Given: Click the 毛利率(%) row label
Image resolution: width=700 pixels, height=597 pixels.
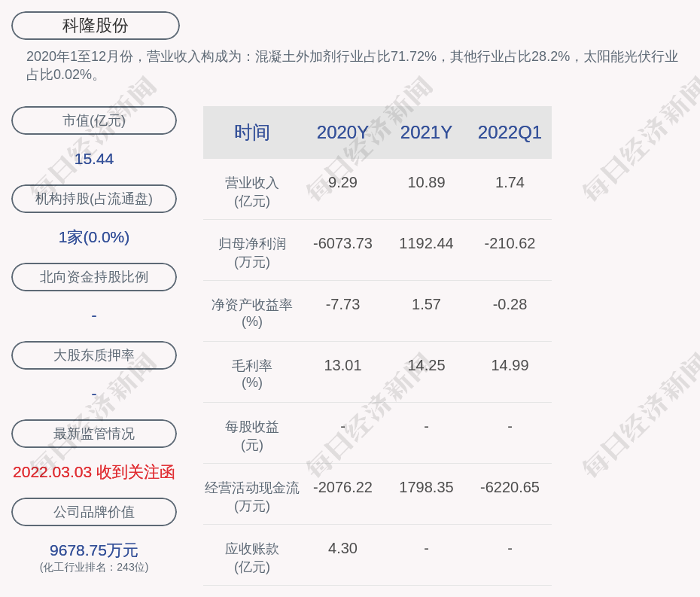Looking at the screenshot, I should point(252,374).
